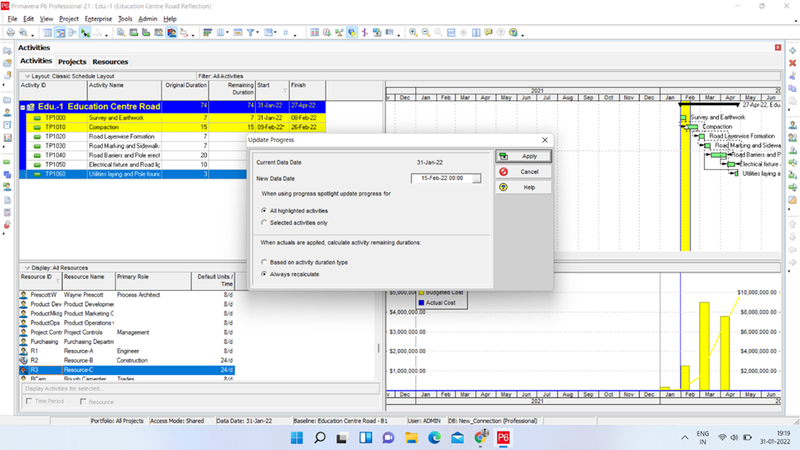Open New Data Date calendar browse button
800x450 pixels.
476,179
